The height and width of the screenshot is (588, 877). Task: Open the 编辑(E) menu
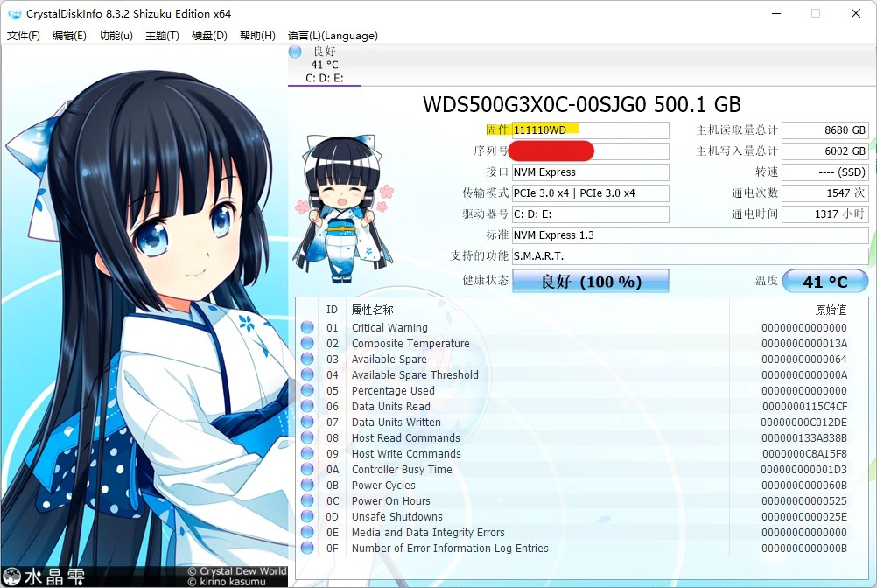click(x=69, y=36)
